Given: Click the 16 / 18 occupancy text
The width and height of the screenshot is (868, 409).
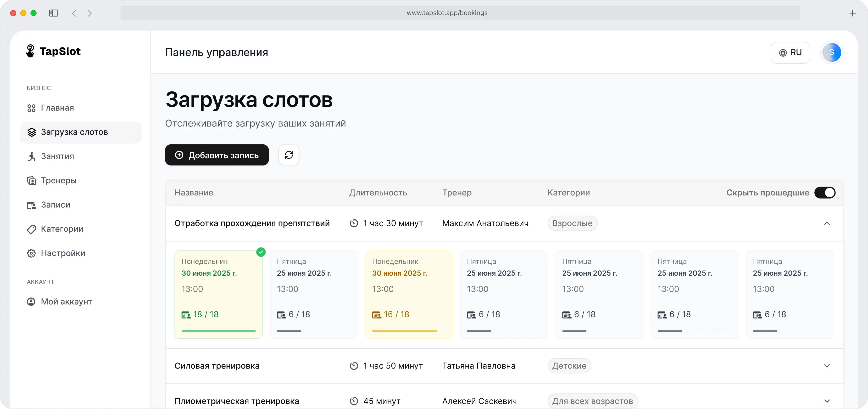Looking at the screenshot, I should (397, 315).
